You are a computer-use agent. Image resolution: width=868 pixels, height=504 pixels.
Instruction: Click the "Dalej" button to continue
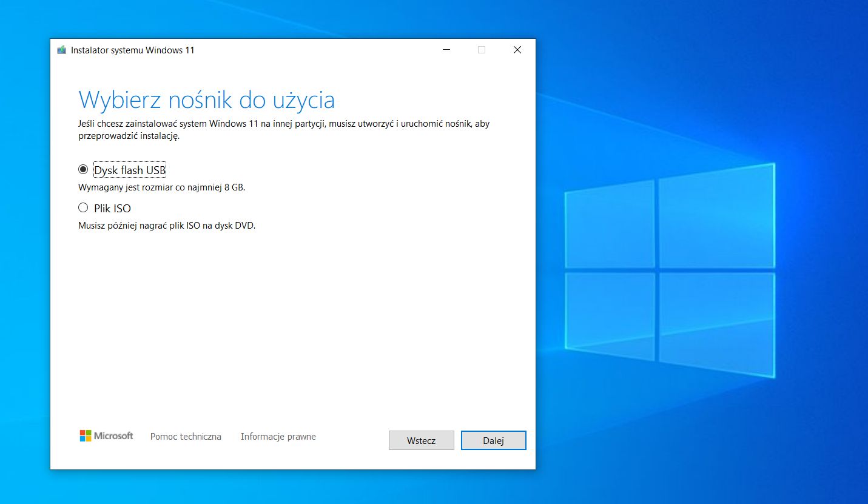[x=493, y=440]
